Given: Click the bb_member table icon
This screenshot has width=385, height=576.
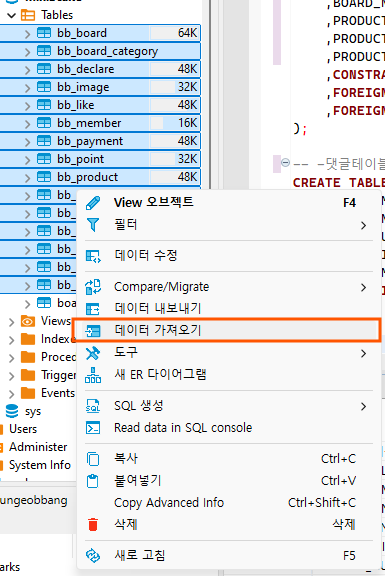Looking at the screenshot, I should click(44, 123).
